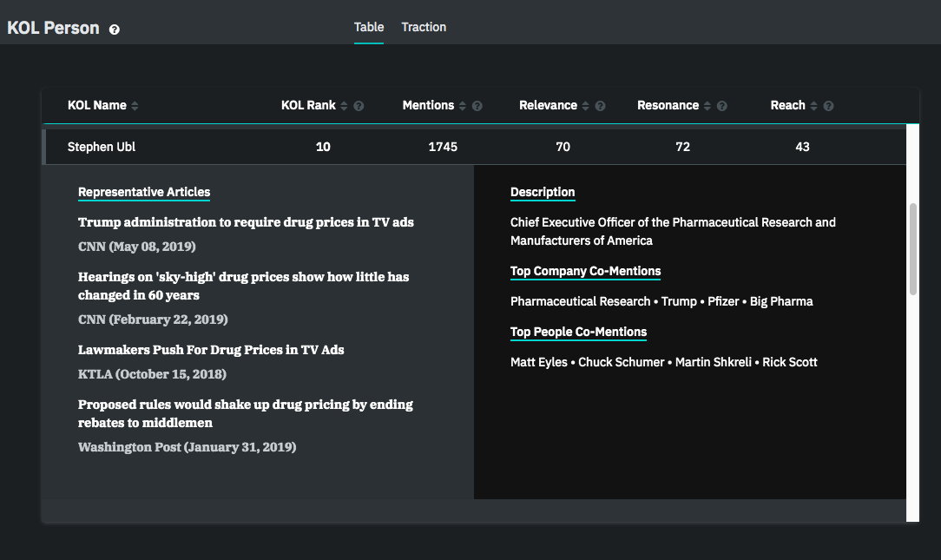
Task: Click the Reach column header text
Action: click(787, 105)
